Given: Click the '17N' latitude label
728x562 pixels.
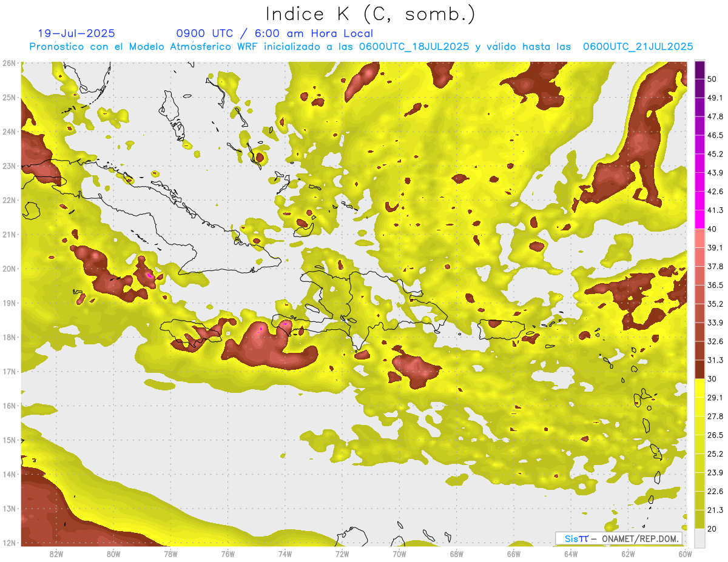Looking at the screenshot, I should (9, 371).
